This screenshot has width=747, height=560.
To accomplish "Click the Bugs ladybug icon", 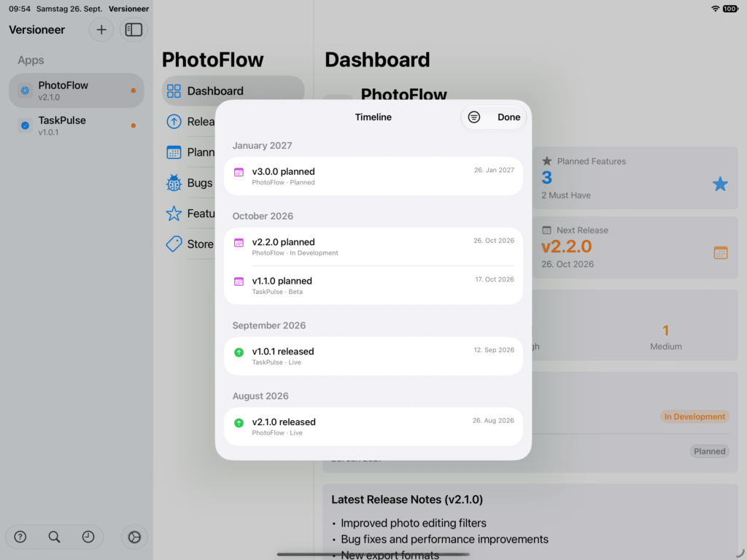I will coord(174,183).
